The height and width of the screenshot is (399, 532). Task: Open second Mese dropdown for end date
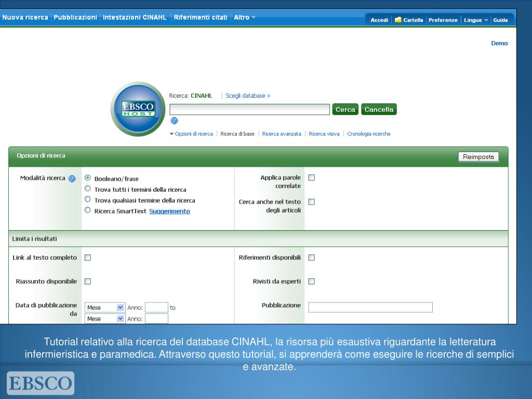click(105, 318)
